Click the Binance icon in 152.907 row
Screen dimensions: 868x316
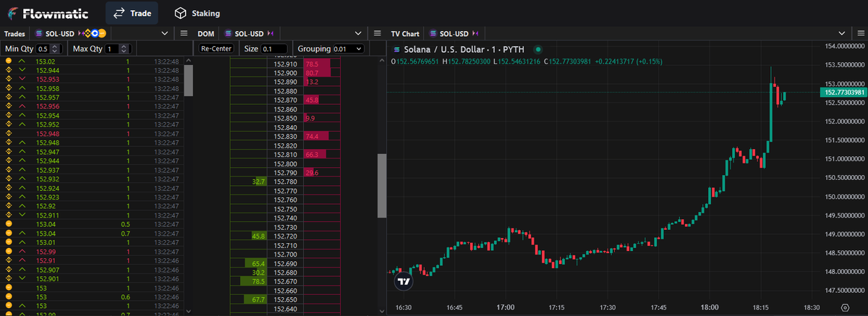(9, 269)
